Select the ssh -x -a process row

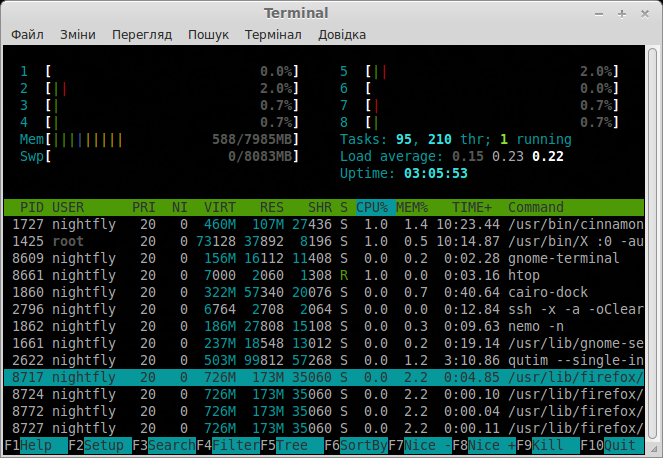(324, 309)
